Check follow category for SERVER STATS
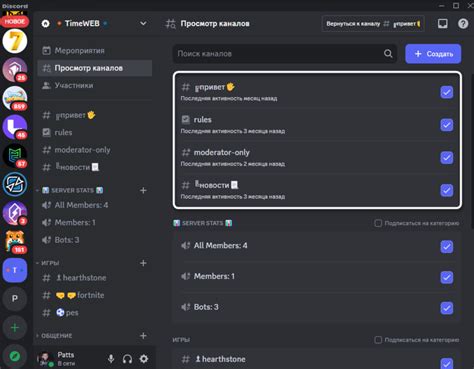 tap(378, 223)
